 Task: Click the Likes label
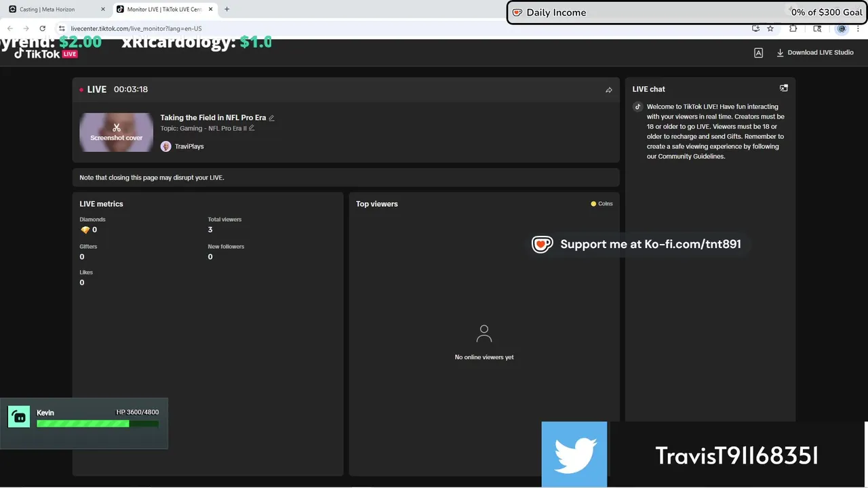click(86, 272)
